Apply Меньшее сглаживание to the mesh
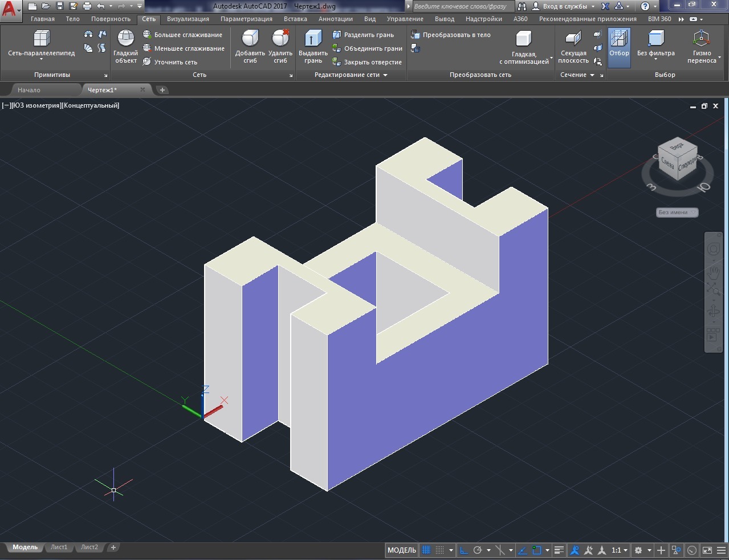This screenshot has width=729, height=560. (184, 48)
